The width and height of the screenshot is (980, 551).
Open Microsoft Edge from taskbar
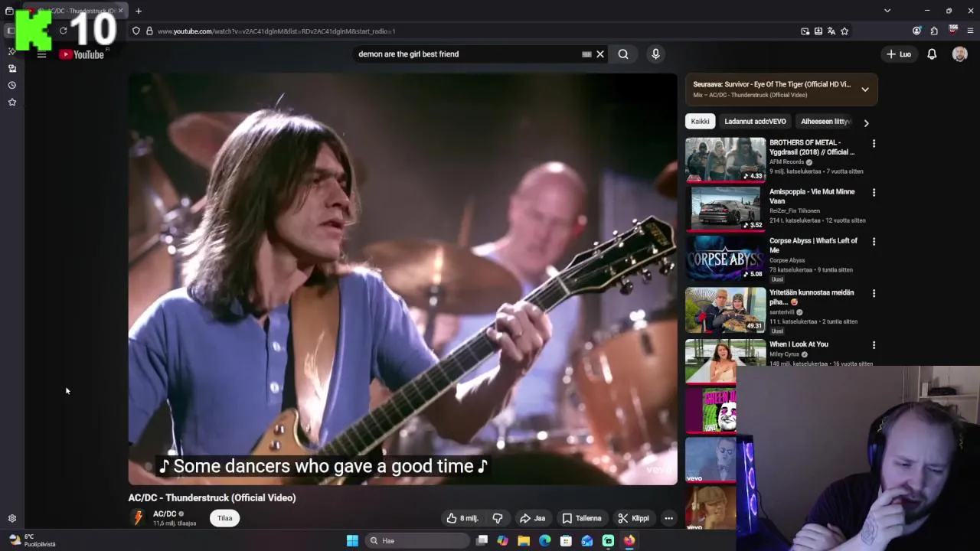(544, 541)
